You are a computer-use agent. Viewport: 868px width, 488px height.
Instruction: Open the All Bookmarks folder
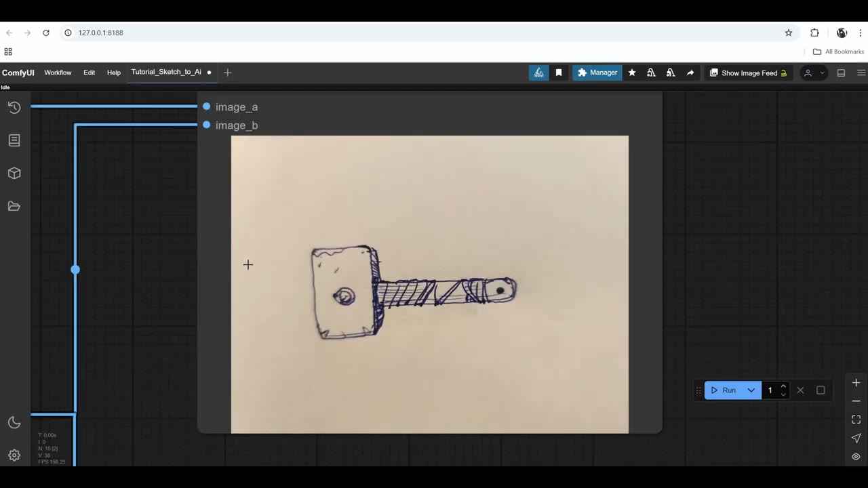(838, 52)
